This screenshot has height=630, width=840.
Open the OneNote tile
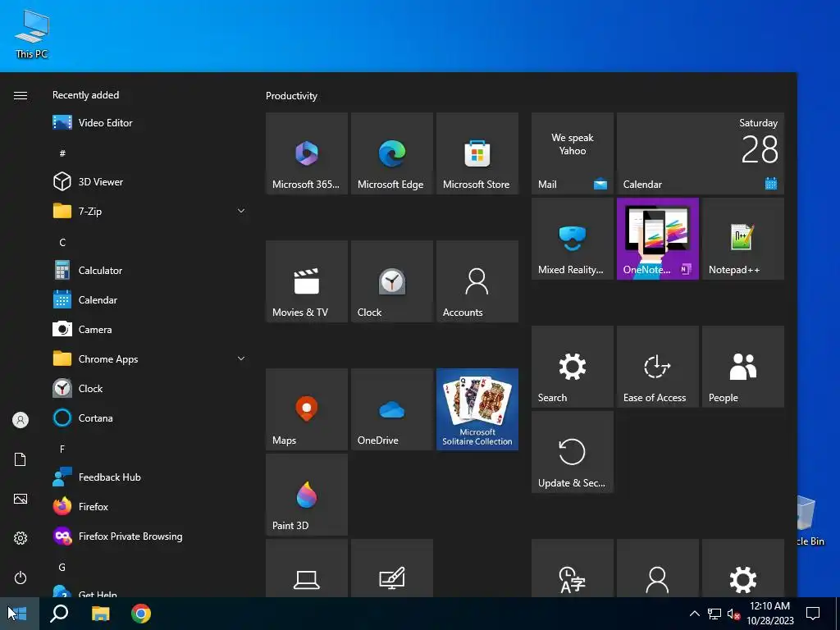(657, 239)
